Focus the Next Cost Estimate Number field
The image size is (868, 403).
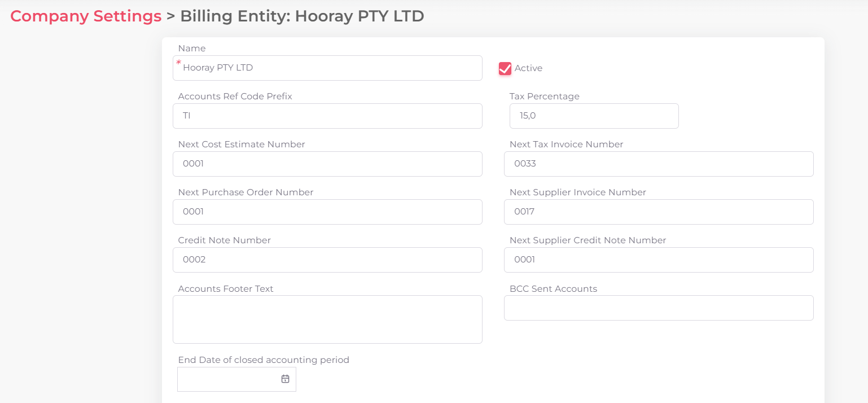pyautogui.click(x=327, y=164)
